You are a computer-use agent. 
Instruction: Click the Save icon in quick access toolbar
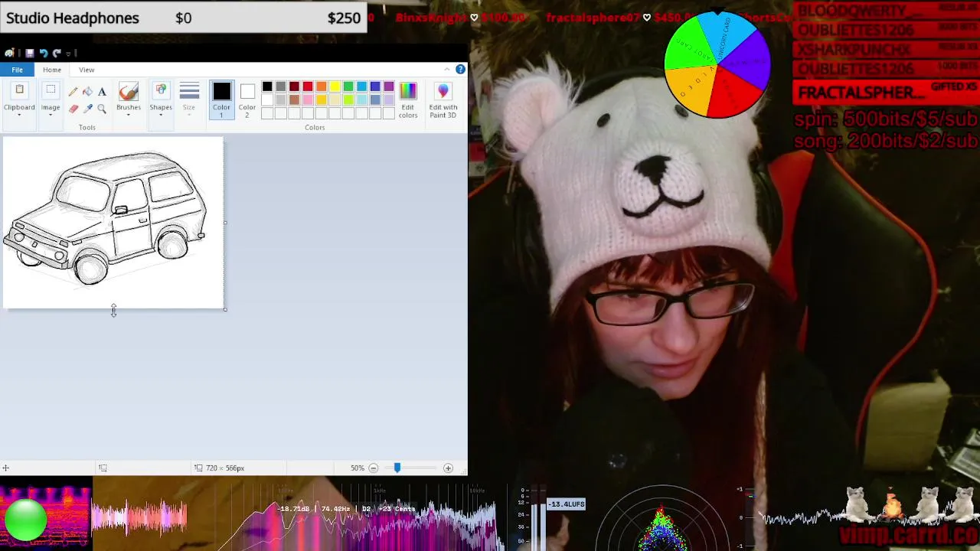[30, 53]
